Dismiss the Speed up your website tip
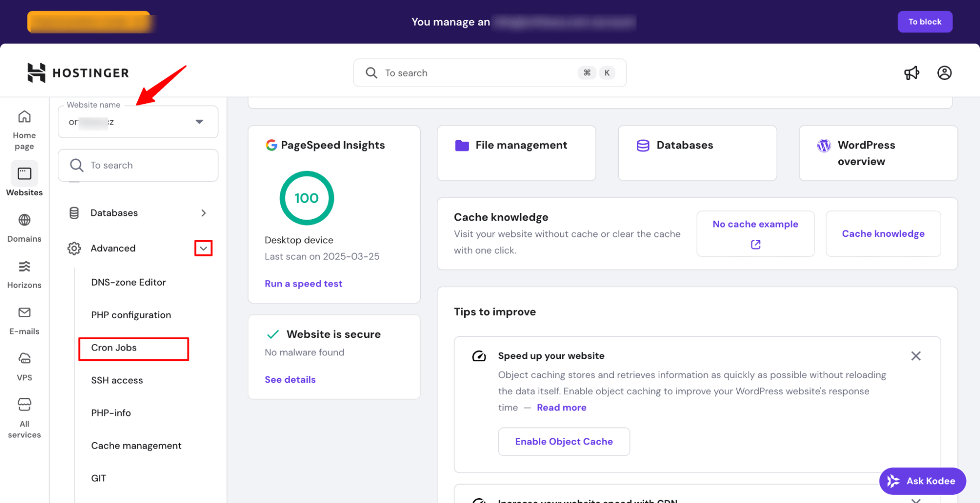This screenshot has height=503, width=980. tap(915, 356)
